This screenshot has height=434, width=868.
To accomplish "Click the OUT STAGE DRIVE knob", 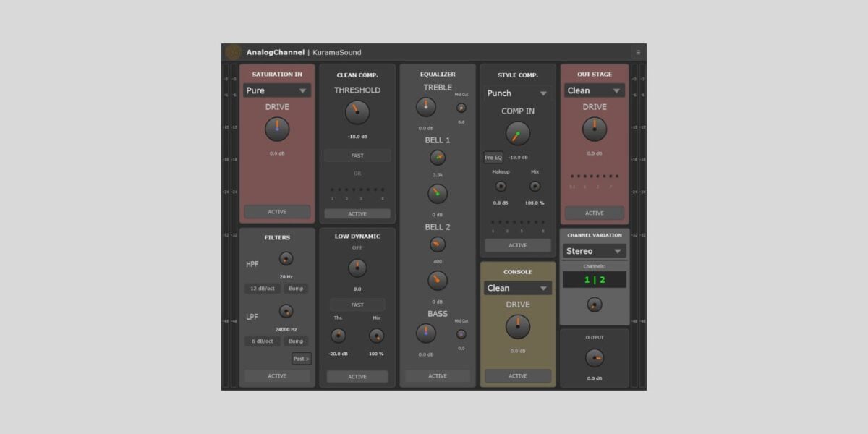I will coord(593,129).
